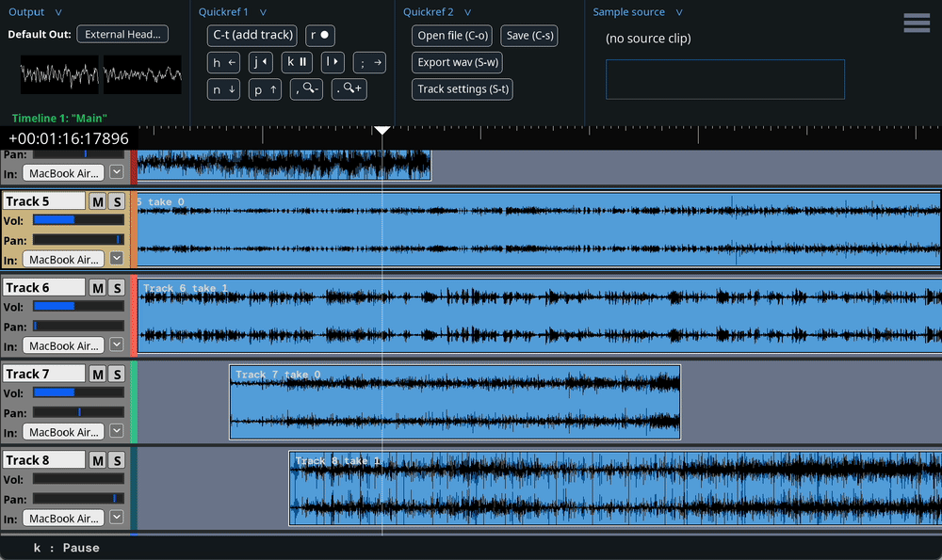Mute Track 8
Viewport: 942px width, 560px height.
[x=98, y=460]
